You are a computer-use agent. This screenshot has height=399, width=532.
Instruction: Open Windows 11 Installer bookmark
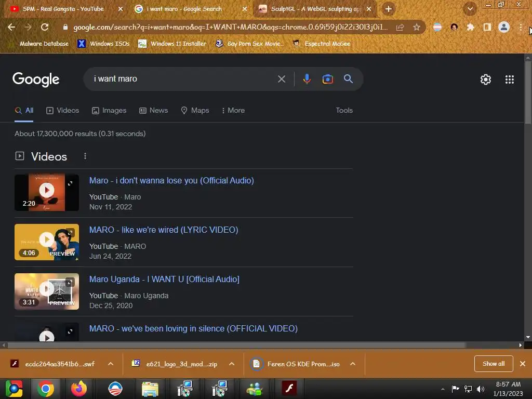[x=172, y=44]
